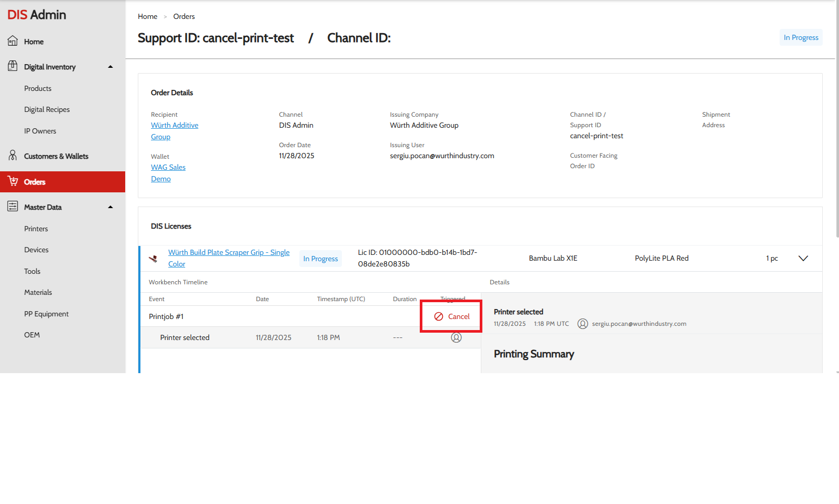The width and height of the screenshot is (839, 504).
Task: Click the Master Data list icon
Action: click(x=13, y=207)
